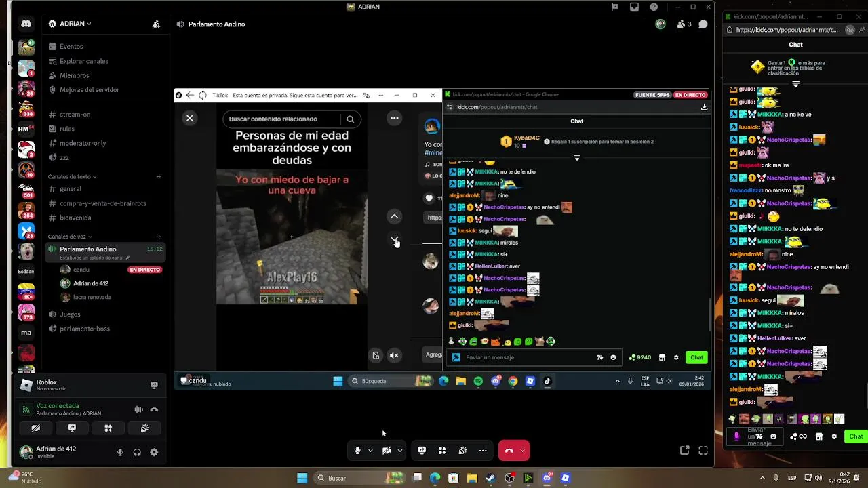Click invite people icon beside ADRIAN server name
This screenshot has width=868, height=488.
(x=156, y=24)
